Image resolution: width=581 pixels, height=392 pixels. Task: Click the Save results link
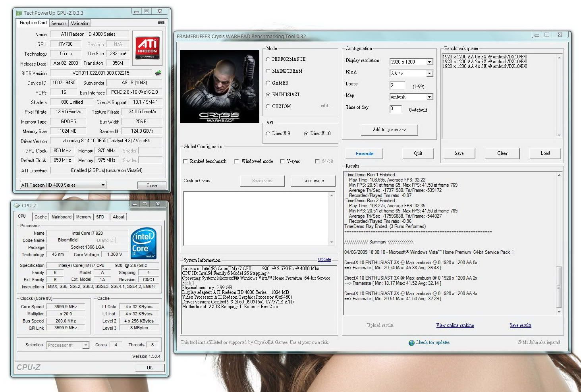pyautogui.click(x=520, y=325)
